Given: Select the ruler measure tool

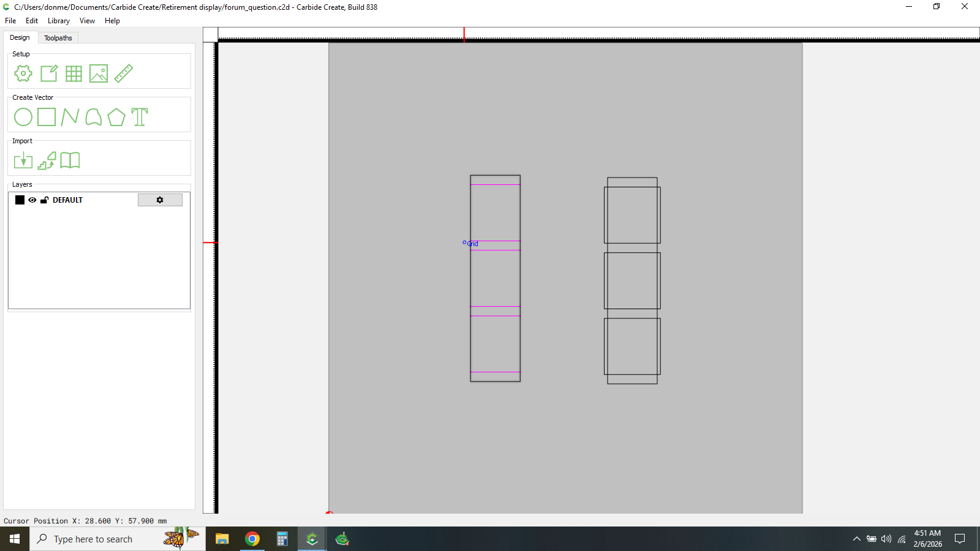Looking at the screenshot, I should click(x=124, y=73).
